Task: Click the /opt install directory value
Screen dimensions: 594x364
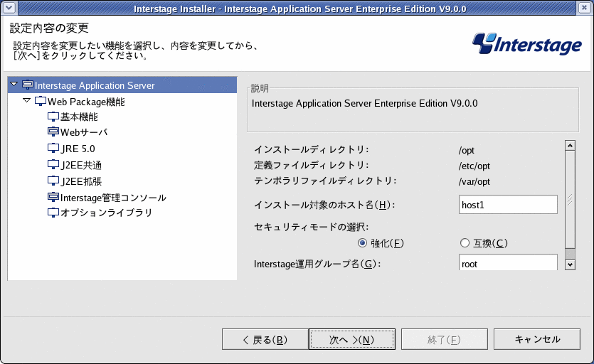Action: coord(467,151)
